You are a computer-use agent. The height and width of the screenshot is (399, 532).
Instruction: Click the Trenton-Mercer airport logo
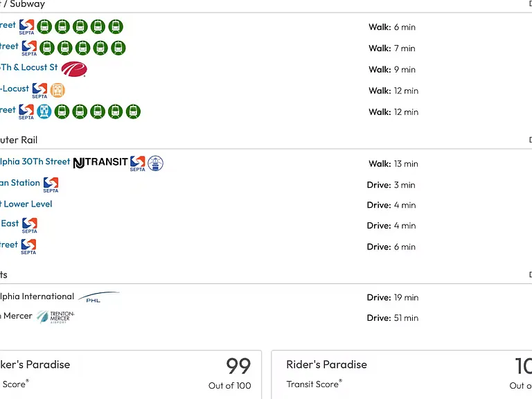(55, 317)
